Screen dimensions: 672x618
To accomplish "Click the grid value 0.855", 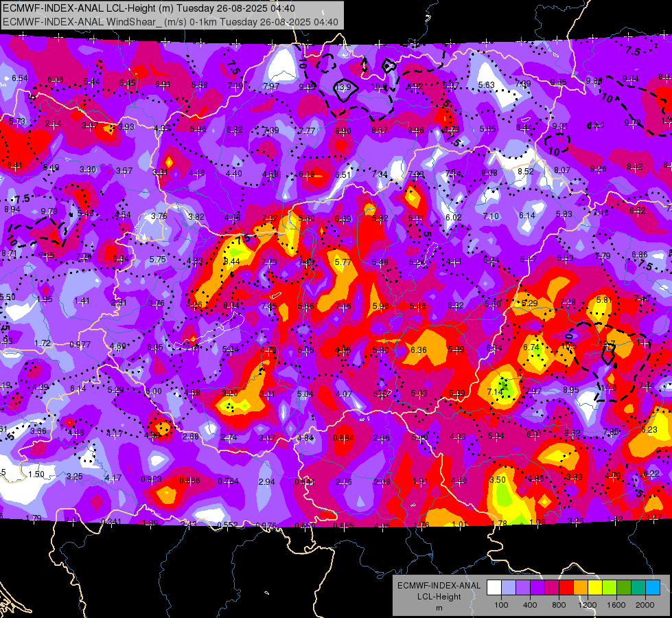I will tap(344, 526).
